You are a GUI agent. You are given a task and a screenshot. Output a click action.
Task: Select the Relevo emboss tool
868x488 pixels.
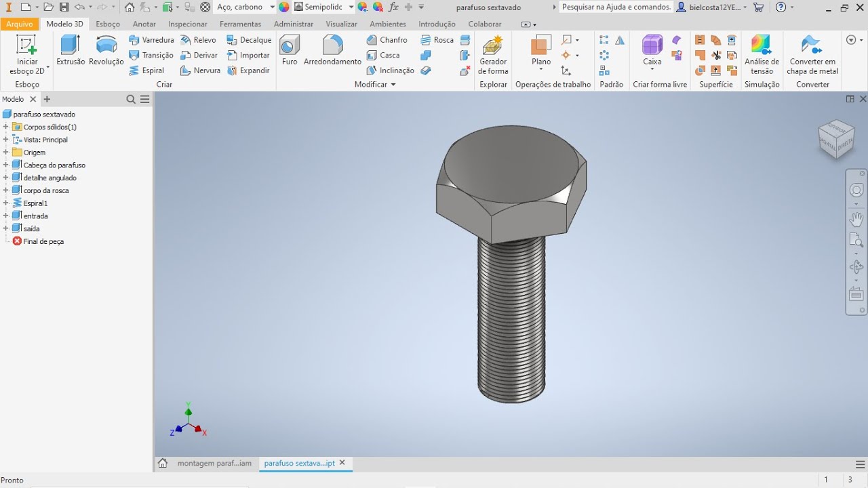click(x=198, y=40)
